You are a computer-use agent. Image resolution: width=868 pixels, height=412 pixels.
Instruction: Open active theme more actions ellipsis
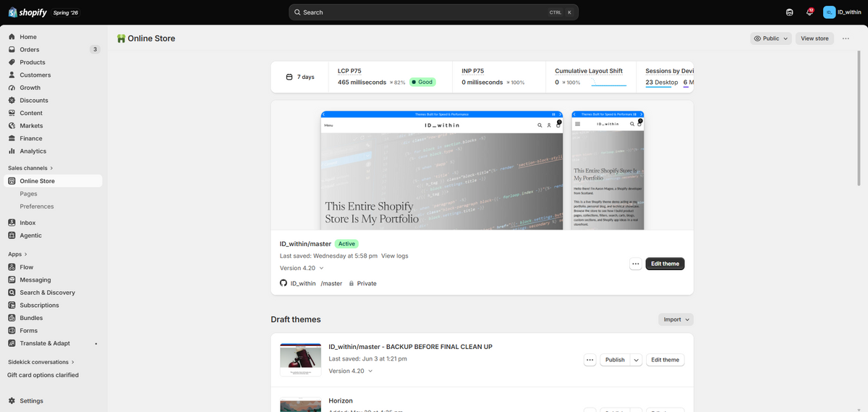click(x=635, y=264)
